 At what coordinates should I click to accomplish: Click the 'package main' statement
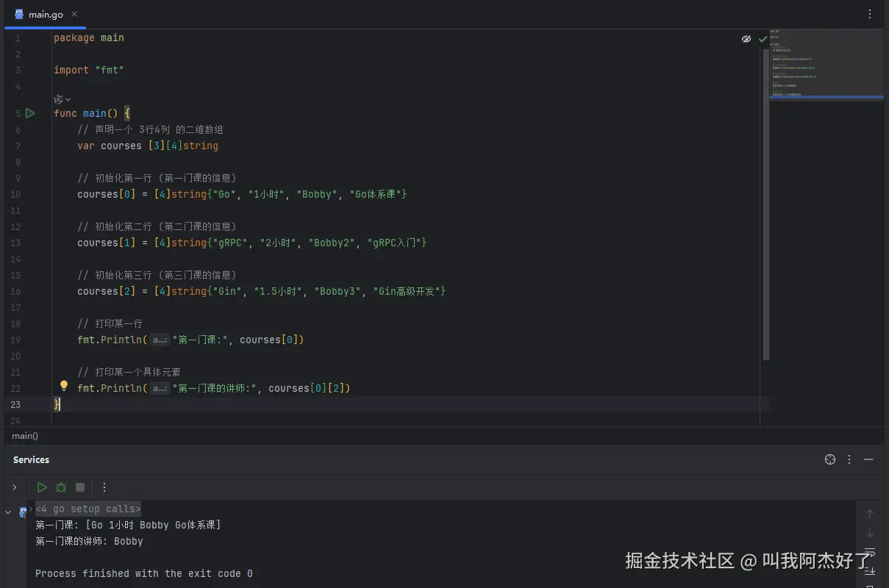[x=89, y=37]
